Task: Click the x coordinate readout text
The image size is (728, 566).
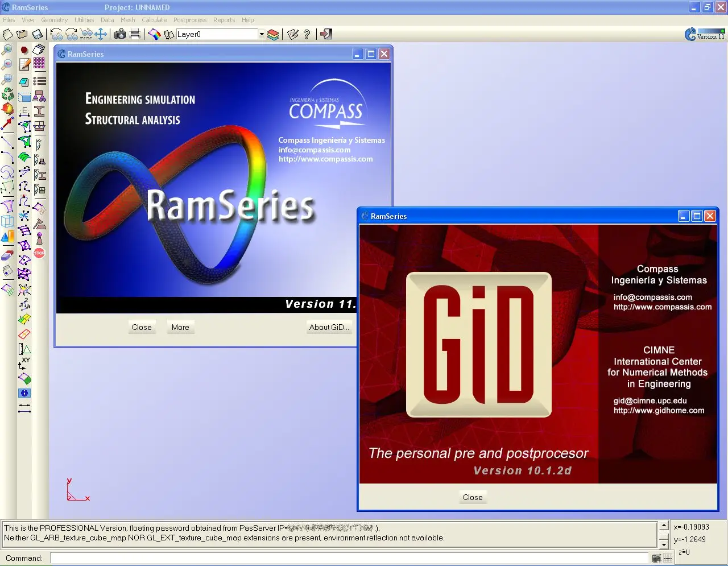Action: (x=691, y=527)
